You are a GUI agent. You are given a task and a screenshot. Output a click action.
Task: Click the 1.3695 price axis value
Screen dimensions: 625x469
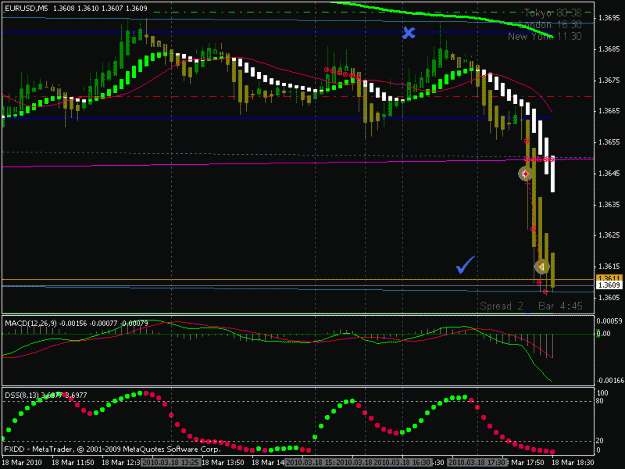(x=609, y=18)
